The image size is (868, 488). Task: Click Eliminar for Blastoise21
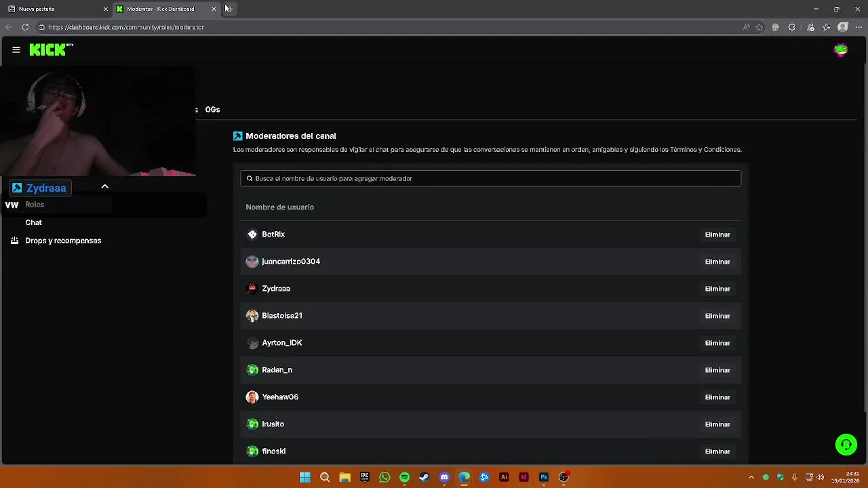coord(717,316)
